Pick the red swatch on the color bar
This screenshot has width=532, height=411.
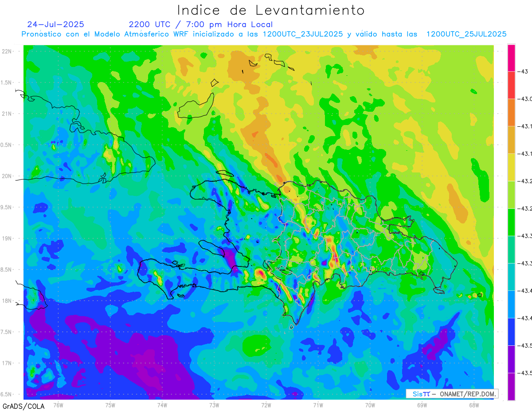(x=511, y=85)
